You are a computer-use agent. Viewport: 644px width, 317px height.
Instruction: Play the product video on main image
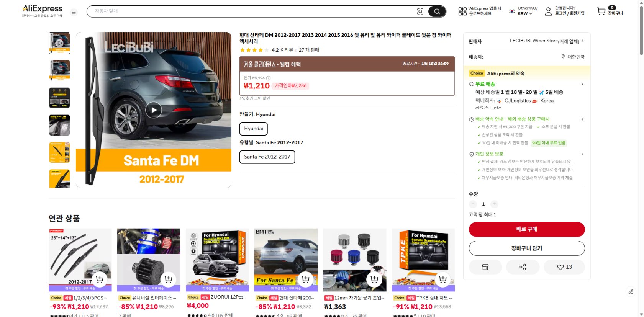(x=154, y=110)
